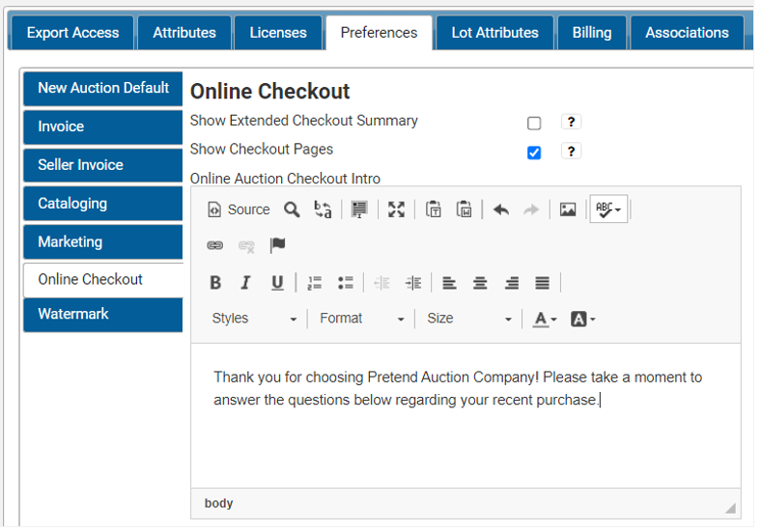Insert a hyperlink with the link icon
The height and width of the screenshot is (532, 762).
[x=214, y=245]
